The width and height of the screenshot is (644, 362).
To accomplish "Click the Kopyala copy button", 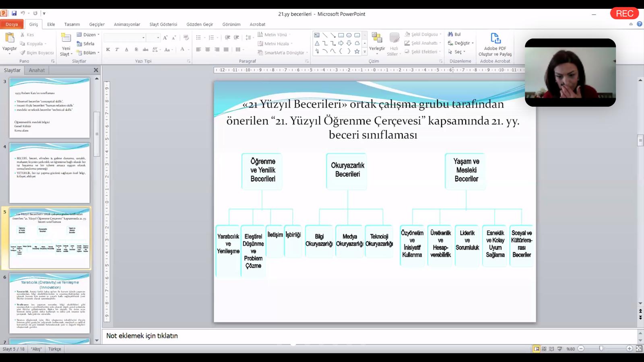I will point(33,43).
